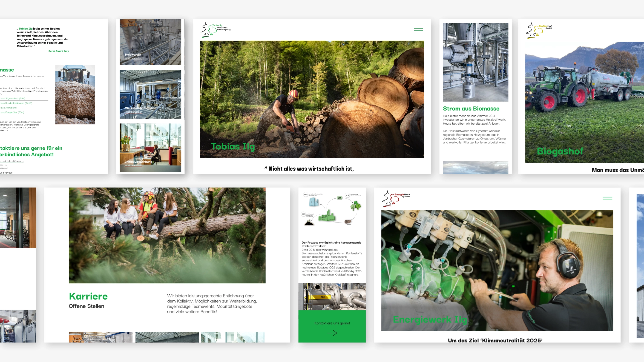Open the HeizwartIn job card
The width and height of the screenshot is (644, 362).
tap(150, 42)
